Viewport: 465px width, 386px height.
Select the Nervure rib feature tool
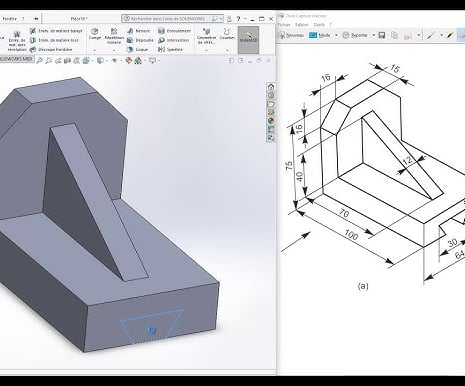point(138,31)
